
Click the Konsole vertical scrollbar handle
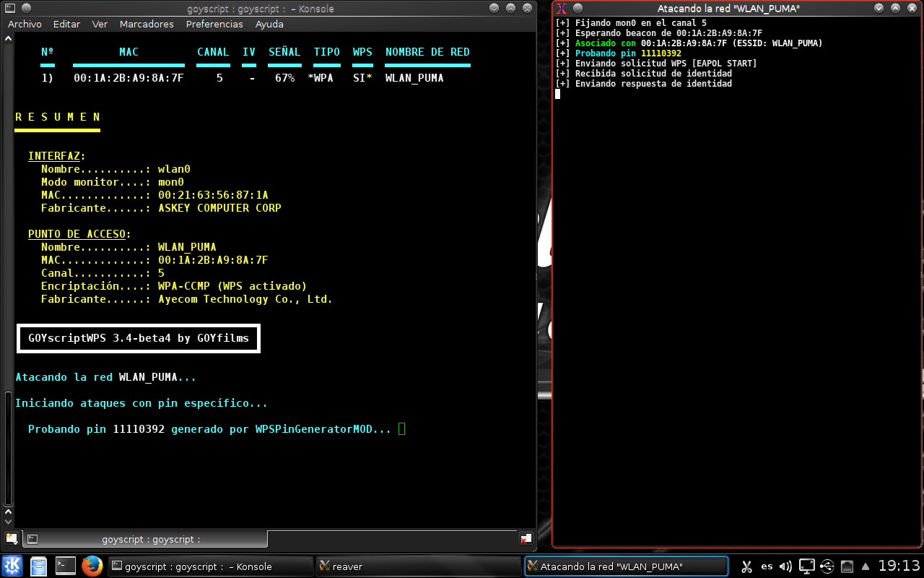8,449
